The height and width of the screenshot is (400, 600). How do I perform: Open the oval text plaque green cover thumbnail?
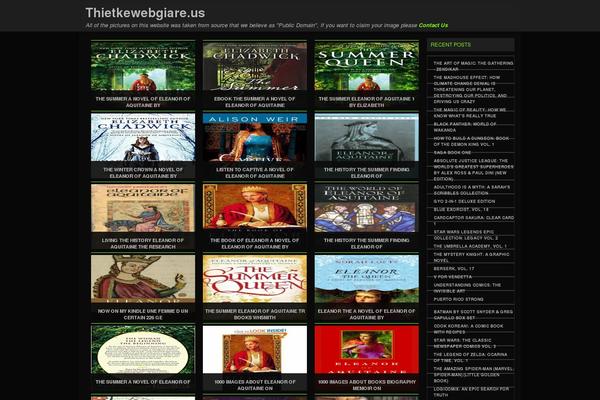143,349
